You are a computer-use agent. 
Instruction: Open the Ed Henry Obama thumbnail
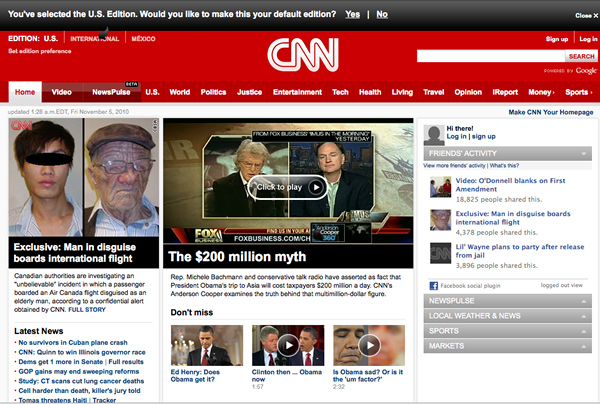pyautogui.click(x=207, y=345)
